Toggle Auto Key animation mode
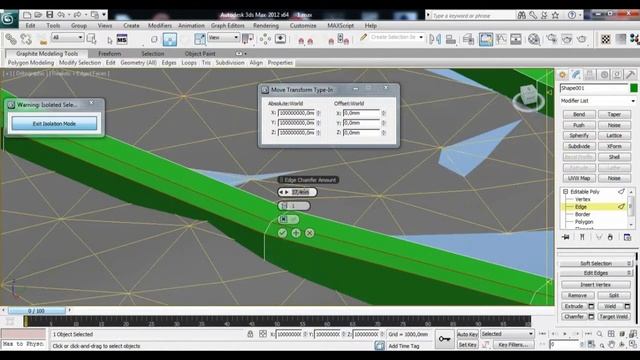Viewport: 640px width, 360px height. [467, 334]
